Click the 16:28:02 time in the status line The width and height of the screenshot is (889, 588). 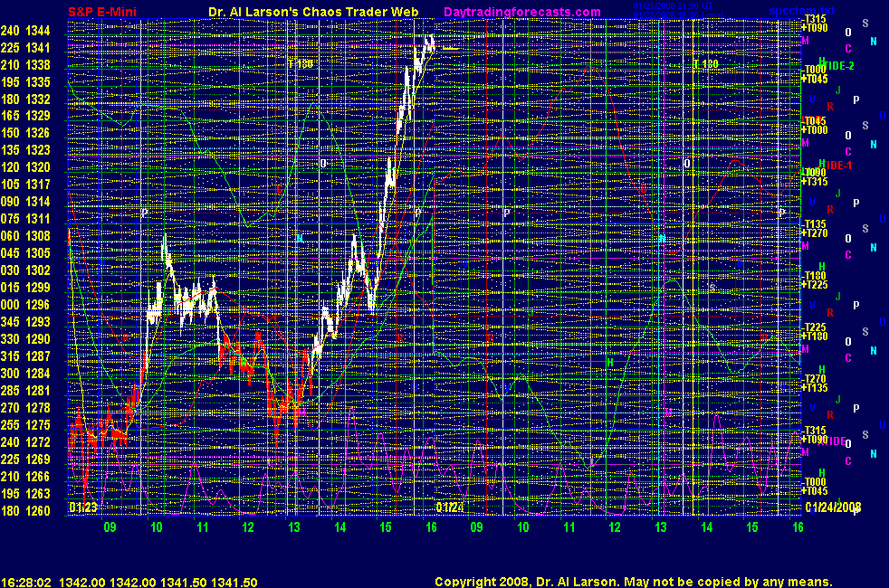pos(26,583)
